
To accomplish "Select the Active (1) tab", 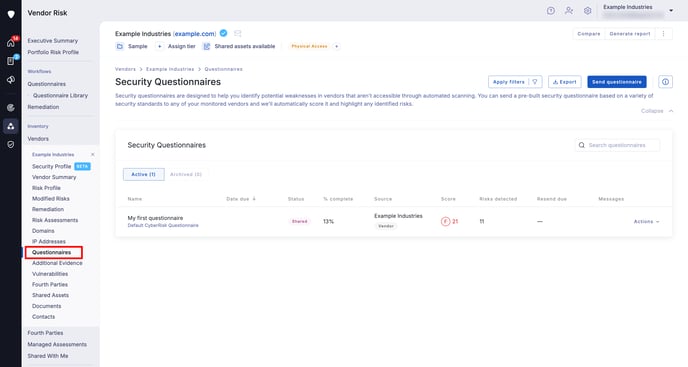I will click(143, 174).
